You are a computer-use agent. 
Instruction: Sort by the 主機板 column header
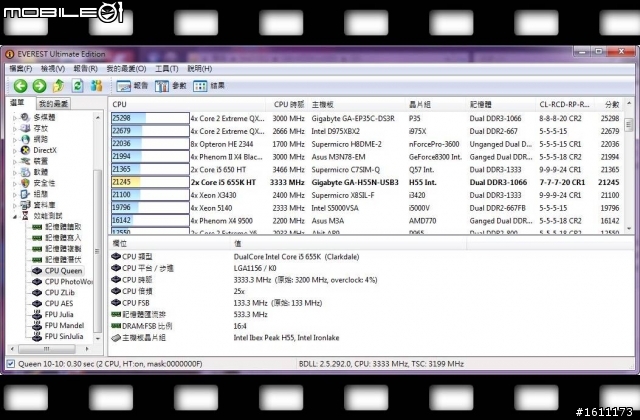[x=356, y=104]
